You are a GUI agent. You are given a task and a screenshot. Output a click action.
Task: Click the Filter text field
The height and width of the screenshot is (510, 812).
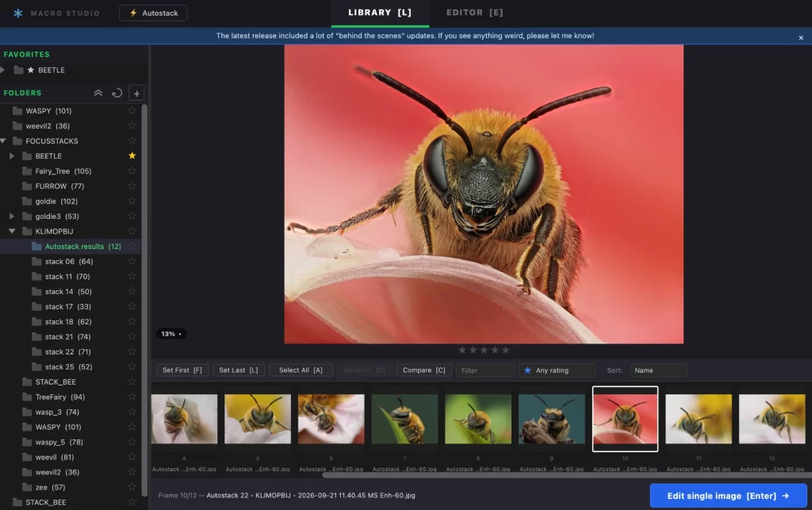(485, 370)
